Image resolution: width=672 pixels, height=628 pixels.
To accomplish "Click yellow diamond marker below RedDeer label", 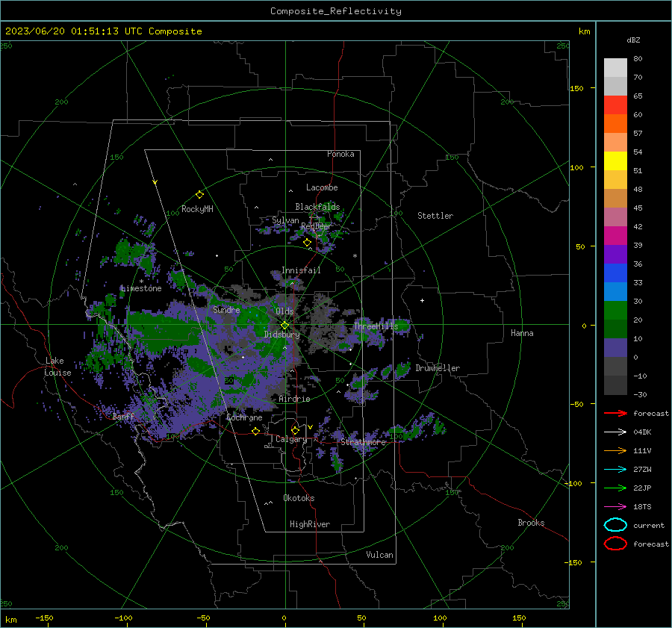I will (307, 243).
